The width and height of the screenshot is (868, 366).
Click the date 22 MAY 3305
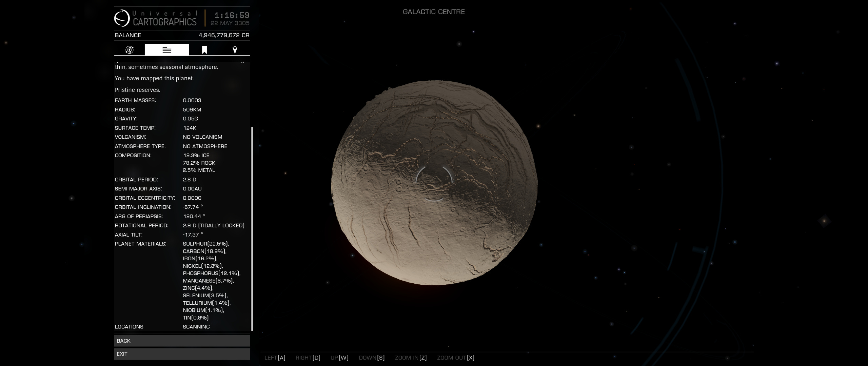point(230,23)
